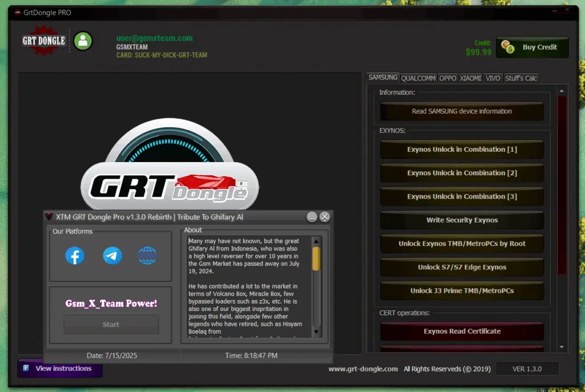Click the globe website icon
585x392 pixels.
click(x=147, y=256)
